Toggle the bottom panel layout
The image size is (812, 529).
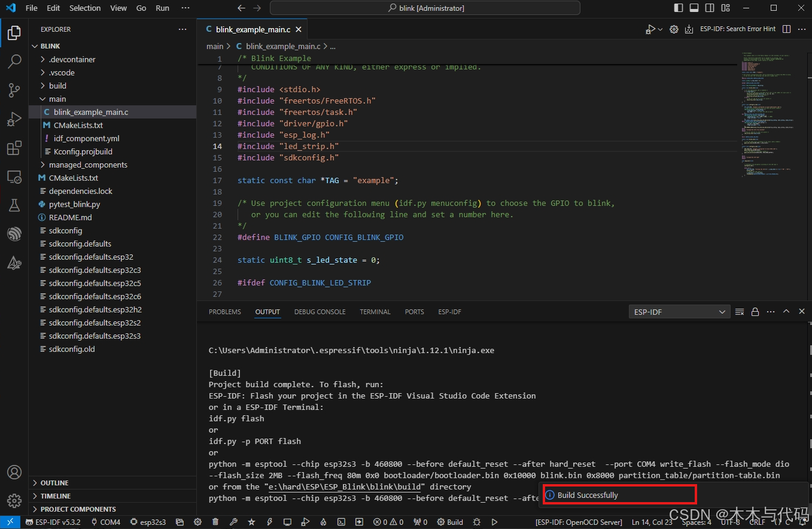click(x=694, y=8)
